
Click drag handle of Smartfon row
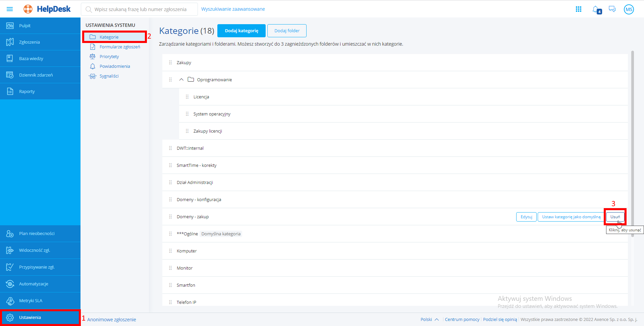point(170,285)
